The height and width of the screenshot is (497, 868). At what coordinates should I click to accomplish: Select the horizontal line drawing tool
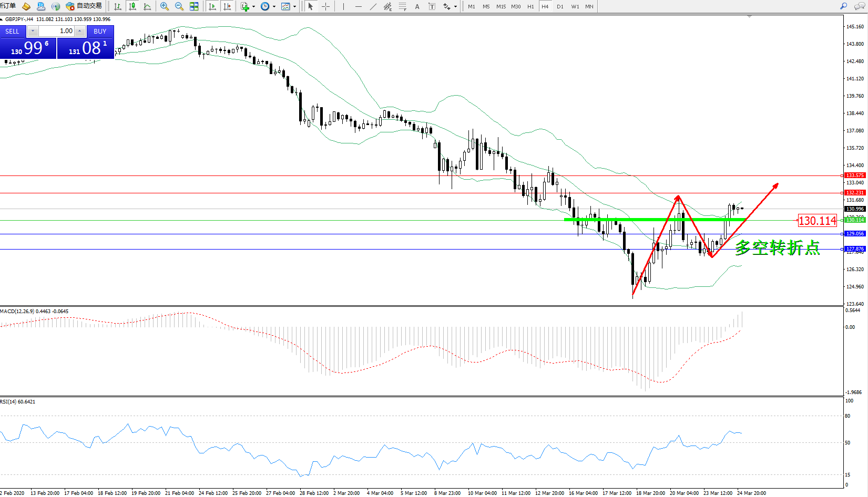click(x=358, y=6)
